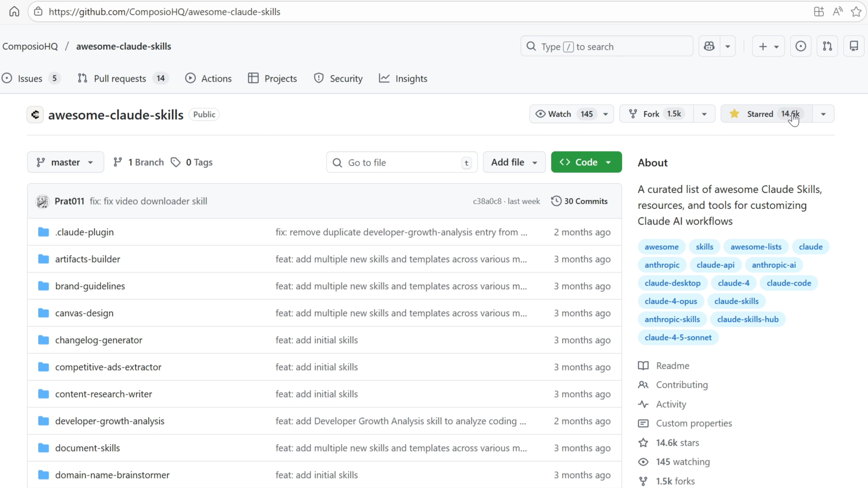Viewport: 868px width, 488px height.
Task: Open the Add file dropdown
Action: click(514, 162)
